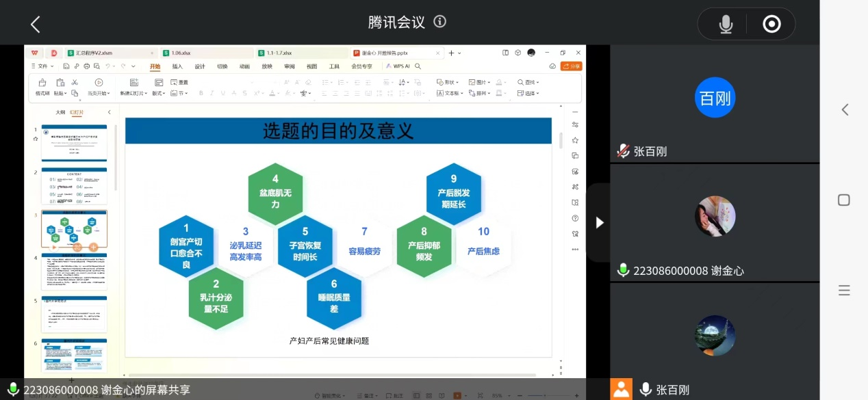868x400 pixels.
Task: Open the 图片 picture insert tool
Action: click(x=481, y=82)
